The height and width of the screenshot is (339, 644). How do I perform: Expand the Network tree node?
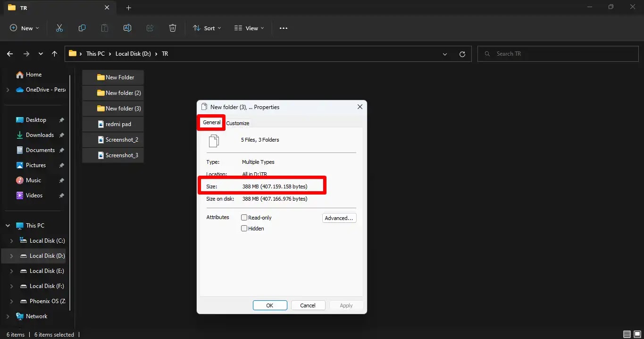(8, 316)
